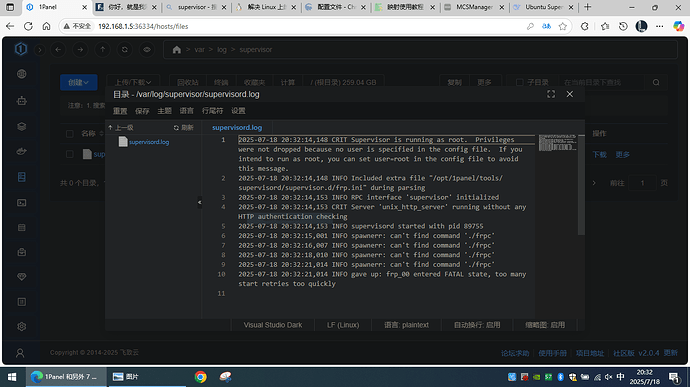This screenshot has height=387, width=690.
Task: Open the Copilot icon in Edge toolbar
Action: 679,26
